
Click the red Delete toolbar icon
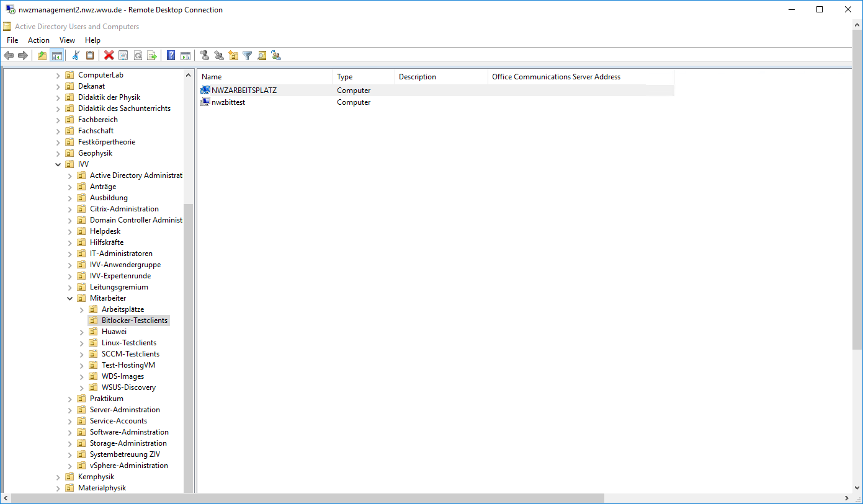pyautogui.click(x=109, y=56)
